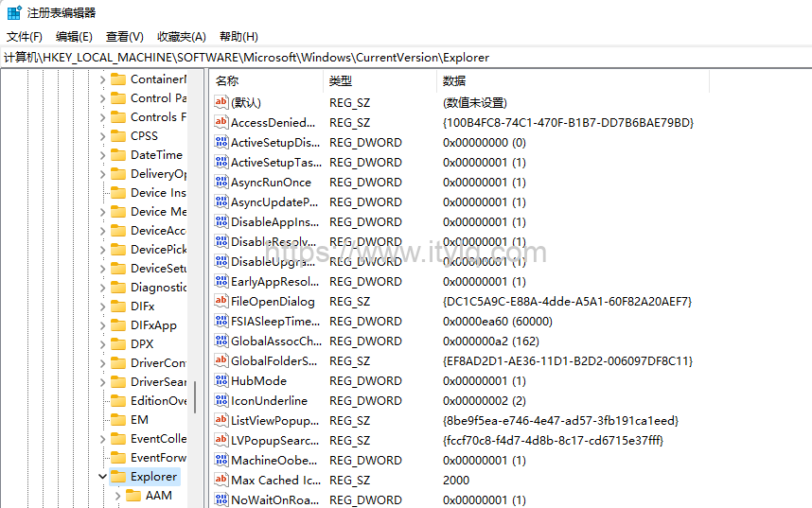Click the DIFx folder icon
The height and width of the screenshot is (508, 812).
coord(118,307)
